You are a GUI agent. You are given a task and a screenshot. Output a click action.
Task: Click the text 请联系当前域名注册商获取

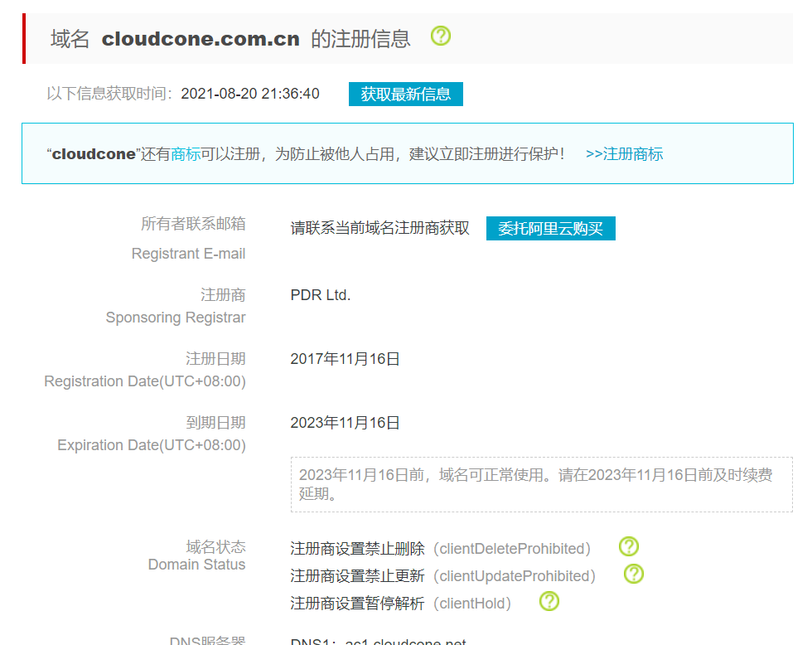coord(380,228)
